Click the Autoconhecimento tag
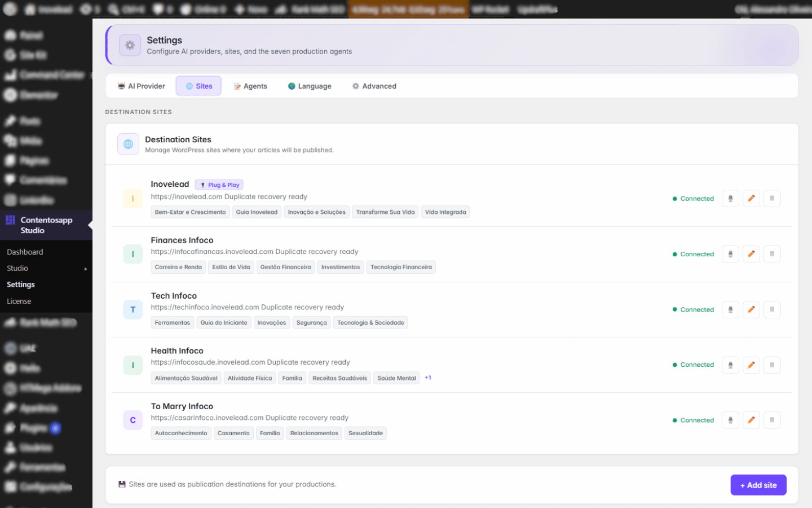This screenshot has height=508, width=812. [181, 433]
